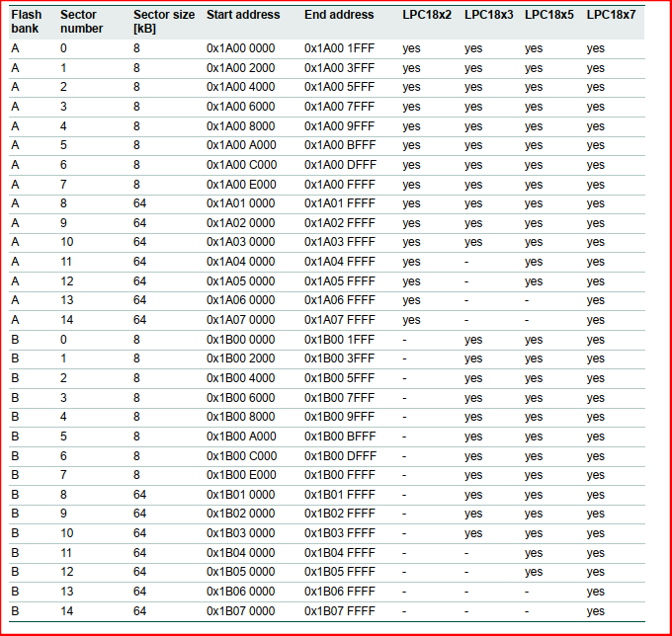Viewport: 672px width, 636px height.
Task: Select start address 0x1A00 2000
Action: (x=240, y=68)
